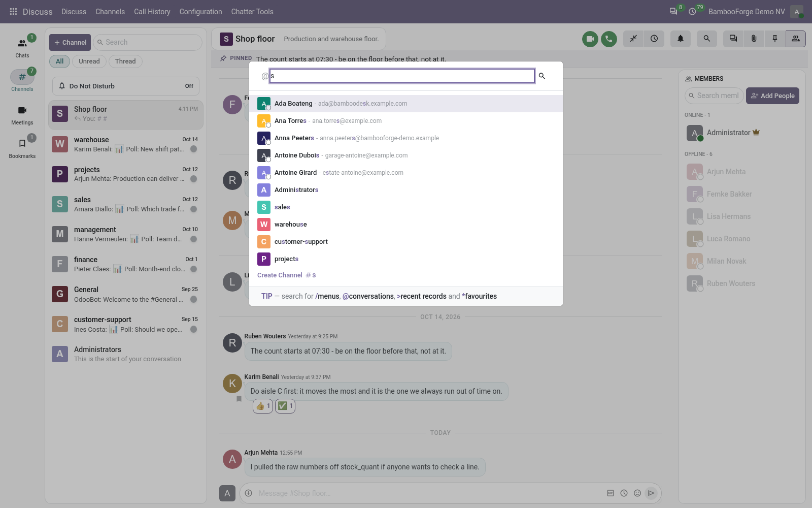Select the All filter chip
The height and width of the screenshot is (508, 812).
[60, 61]
